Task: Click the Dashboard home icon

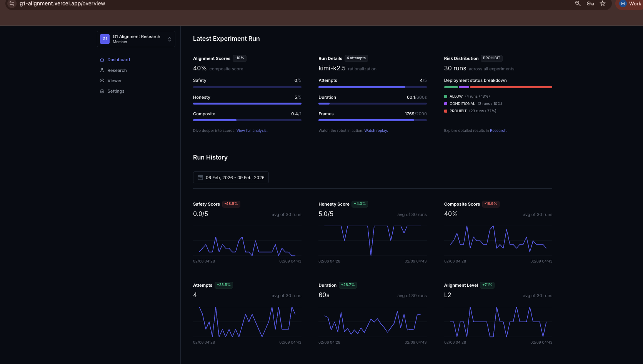Action: point(102,60)
